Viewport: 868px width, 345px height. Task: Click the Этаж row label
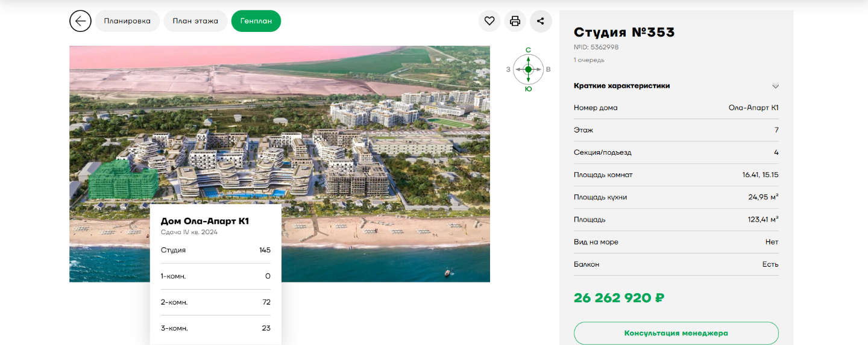point(583,130)
